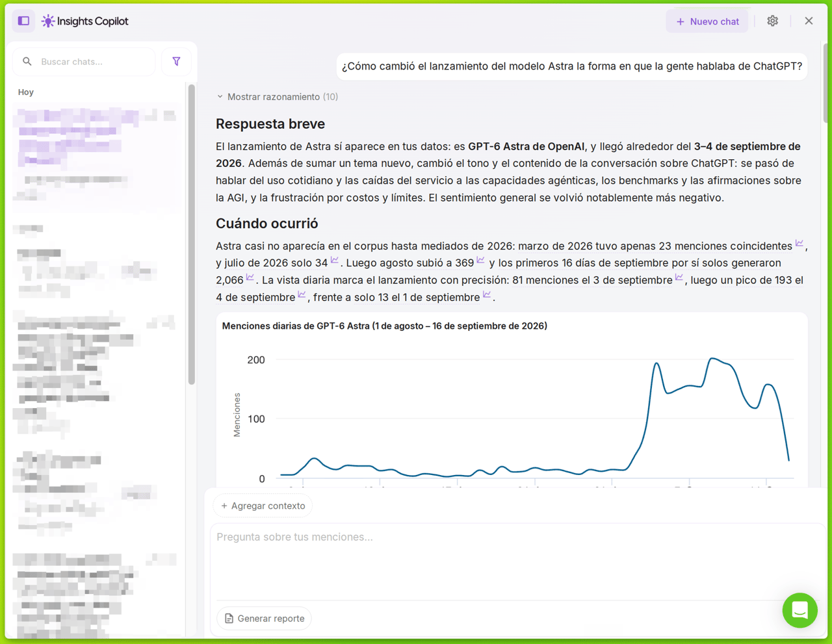Open chart citation after 23 menciones coincidentes
The width and height of the screenshot is (832, 644).
[799, 244]
